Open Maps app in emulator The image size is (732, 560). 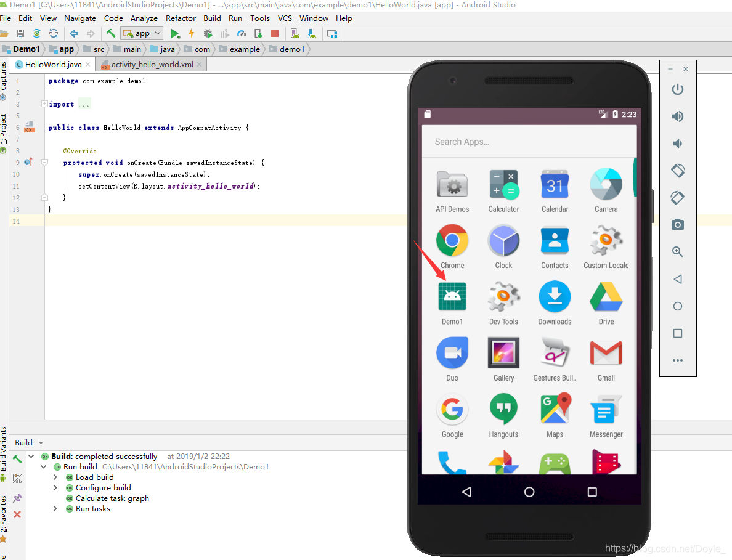click(x=555, y=415)
